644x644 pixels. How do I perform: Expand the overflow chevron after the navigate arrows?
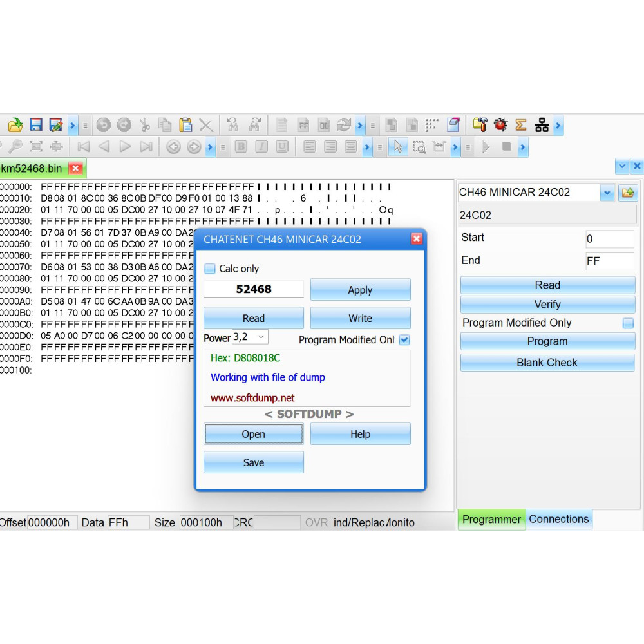click(x=211, y=147)
